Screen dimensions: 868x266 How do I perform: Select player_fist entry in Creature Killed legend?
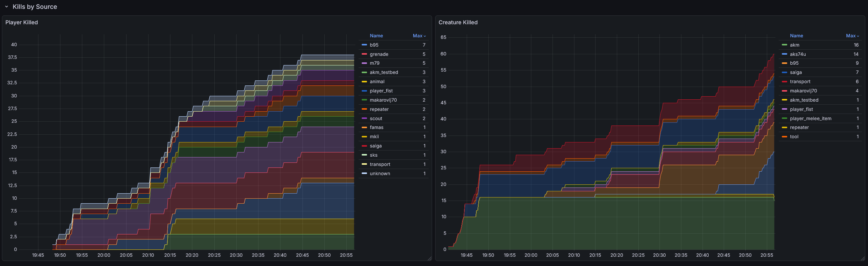coord(801,109)
